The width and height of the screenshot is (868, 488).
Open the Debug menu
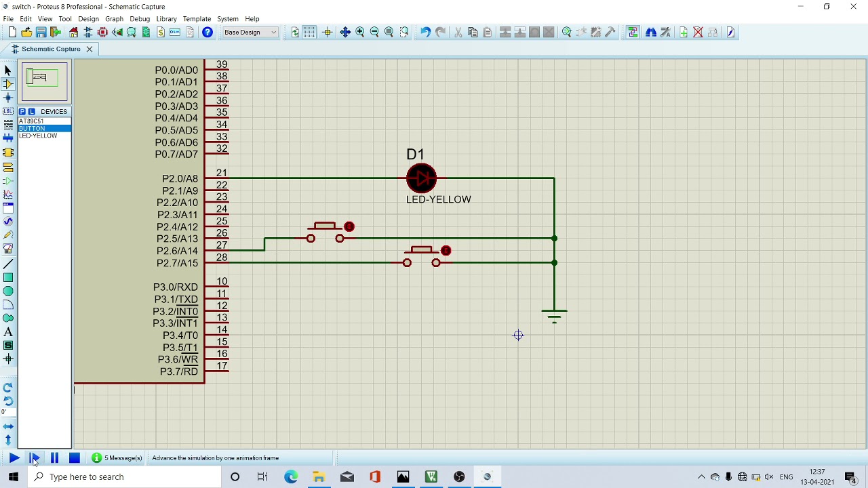[140, 19]
